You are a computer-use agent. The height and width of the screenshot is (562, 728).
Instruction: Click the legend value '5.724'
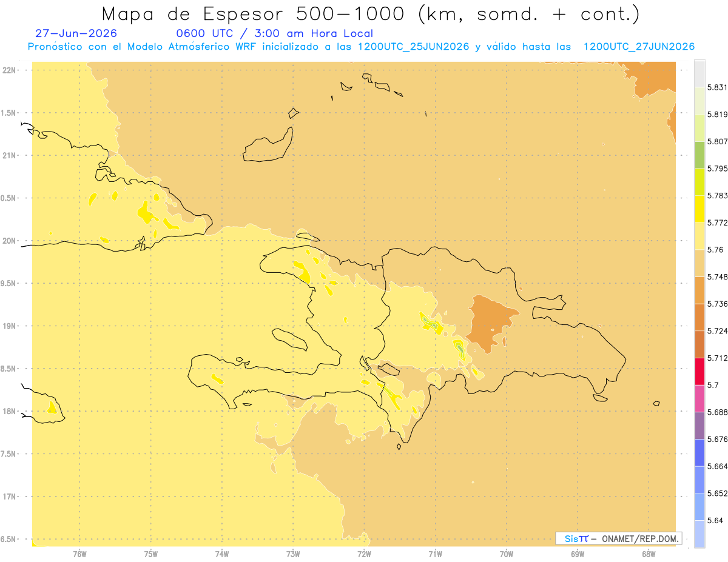(717, 331)
